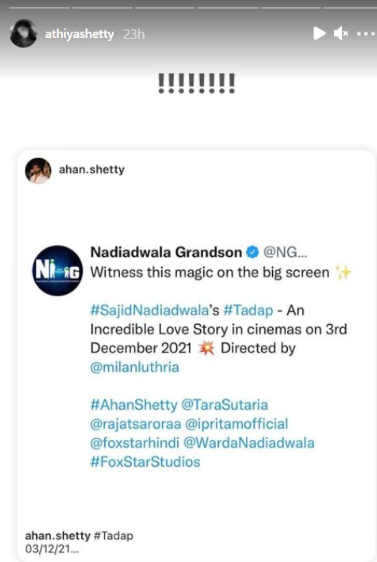The image size is (377, 562).
Task: Unmute the story audio
Action: point(340,34)
